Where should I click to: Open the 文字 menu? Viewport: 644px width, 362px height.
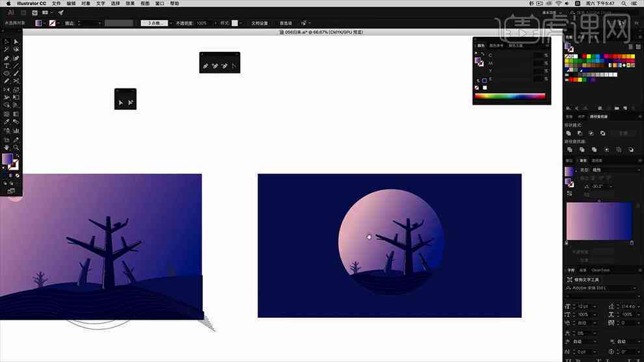101,3
